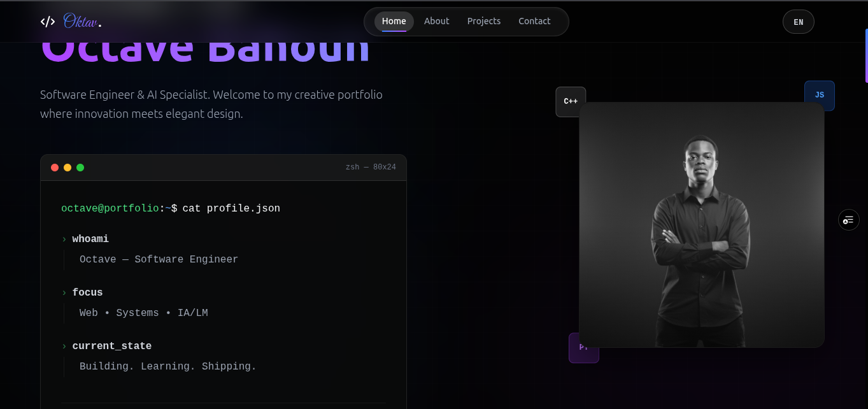Toggle fullscreen with the green terminal dot

[x=80, y=167]
